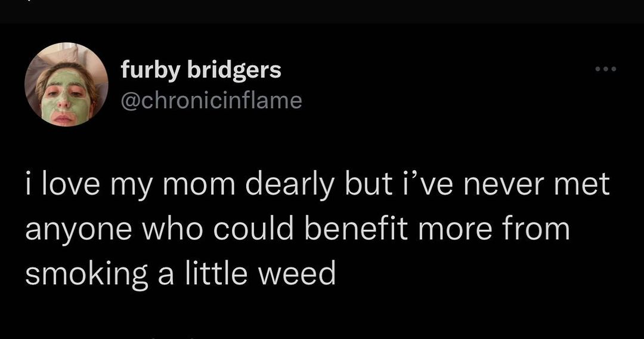The height and width of the screenshot is (339, 644).
Task: Open the furby bridgers display name link
Action: coord(201,70)
